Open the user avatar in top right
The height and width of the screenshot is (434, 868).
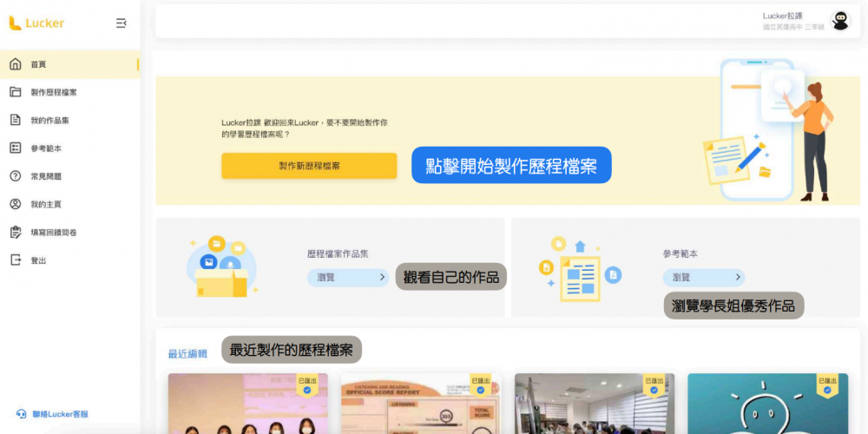pos(840,21)
